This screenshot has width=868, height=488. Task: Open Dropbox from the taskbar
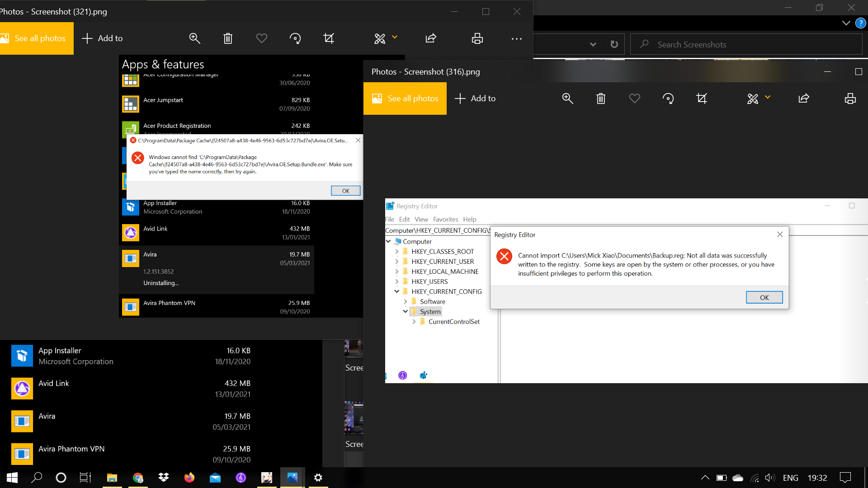click(x=164, y=478)
